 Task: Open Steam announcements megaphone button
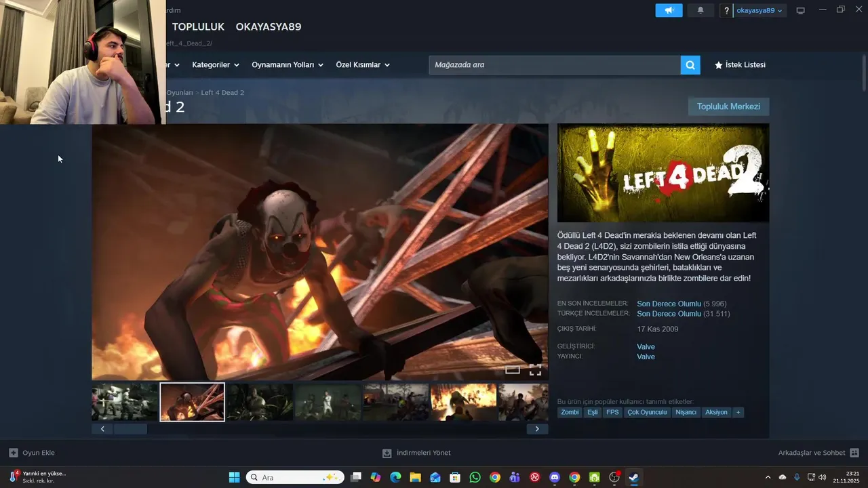tap(669, 10)
